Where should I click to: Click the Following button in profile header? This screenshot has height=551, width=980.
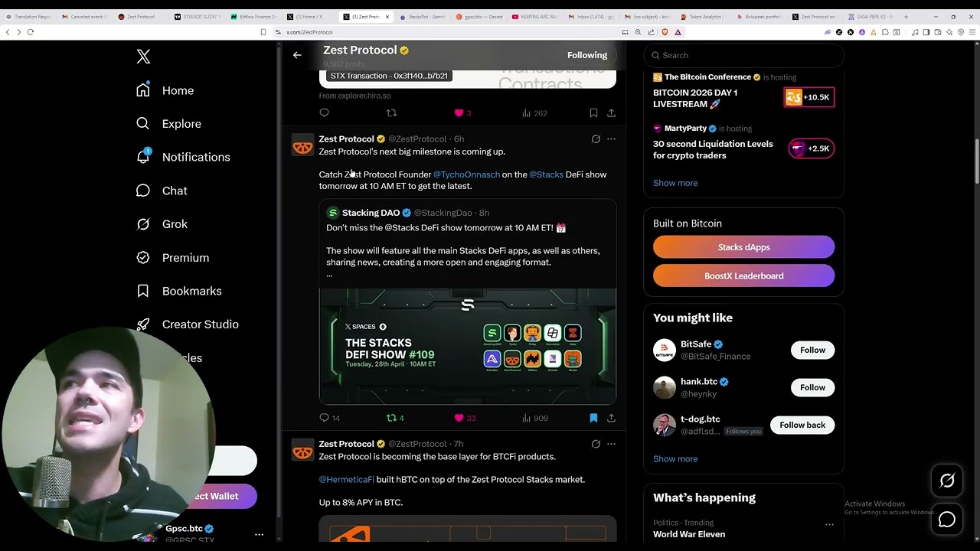coord(587,55)
